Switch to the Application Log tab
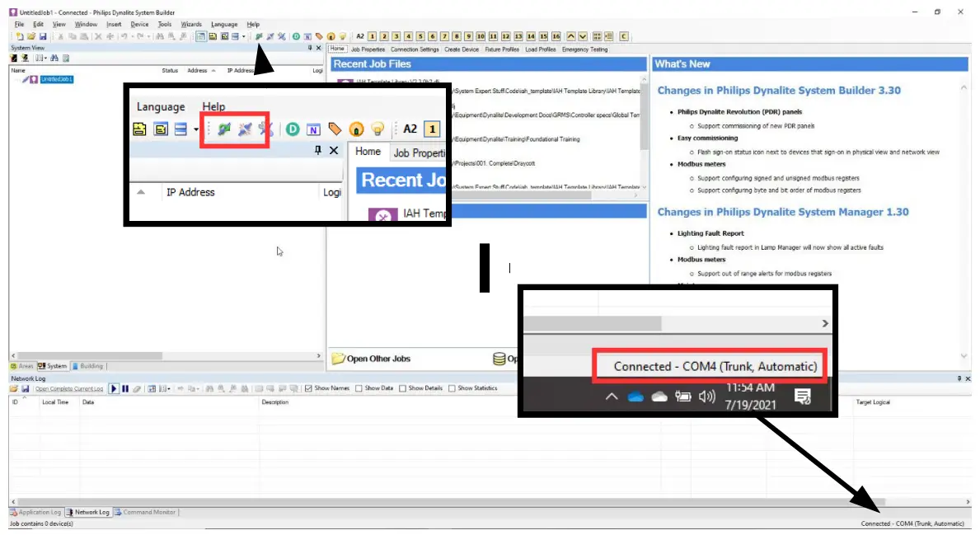Screen dimensions: 980x535 (35, 513)
